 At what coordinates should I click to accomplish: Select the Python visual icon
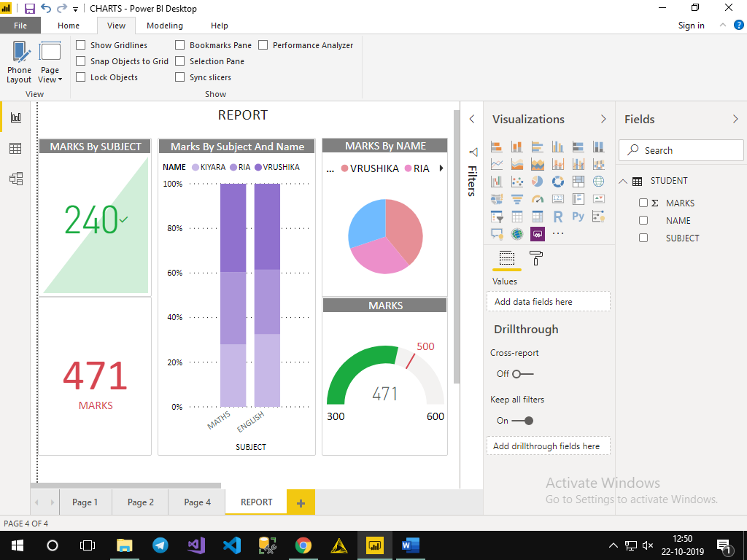tap(578, 216)
